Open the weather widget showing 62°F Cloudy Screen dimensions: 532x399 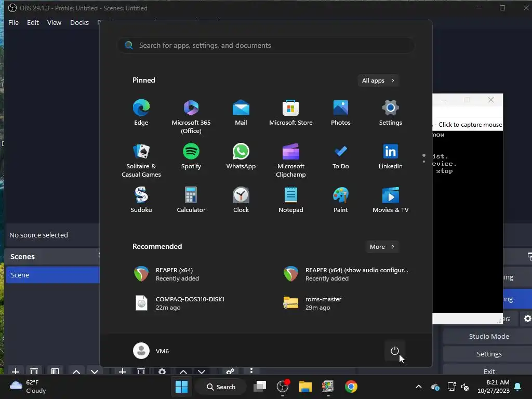pos(28,387)
